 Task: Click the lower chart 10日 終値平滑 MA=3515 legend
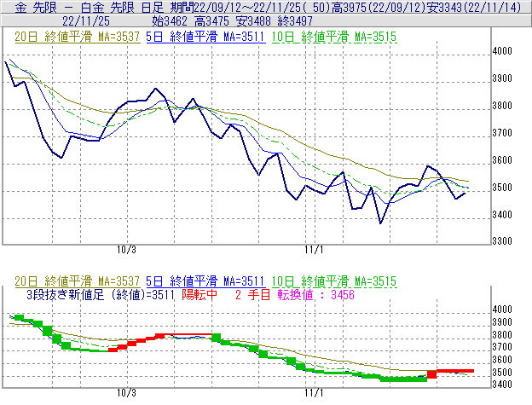pos(334,281)
